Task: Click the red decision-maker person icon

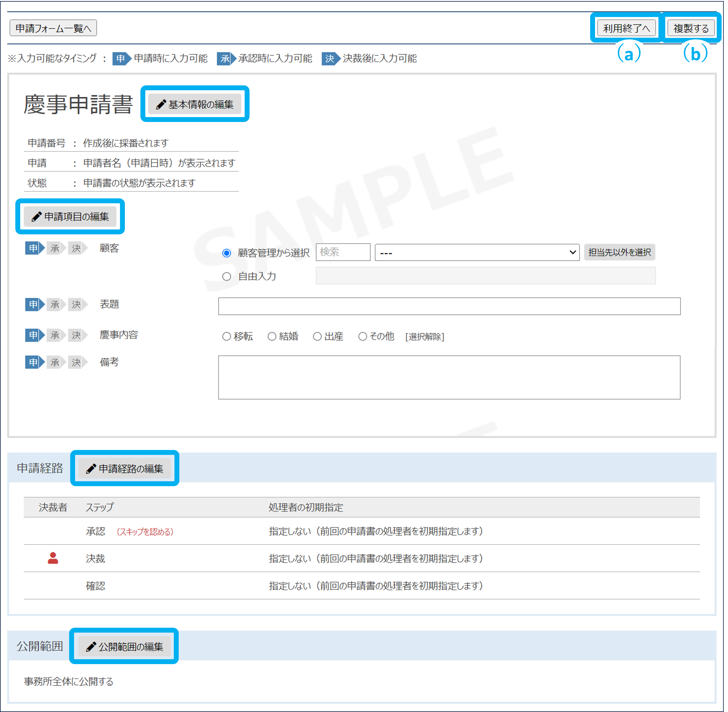Action: pos(53,558)
